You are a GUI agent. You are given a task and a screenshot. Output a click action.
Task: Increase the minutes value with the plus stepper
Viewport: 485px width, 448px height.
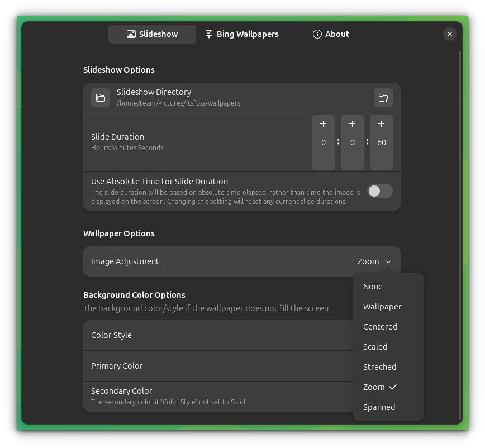[353, 123]
